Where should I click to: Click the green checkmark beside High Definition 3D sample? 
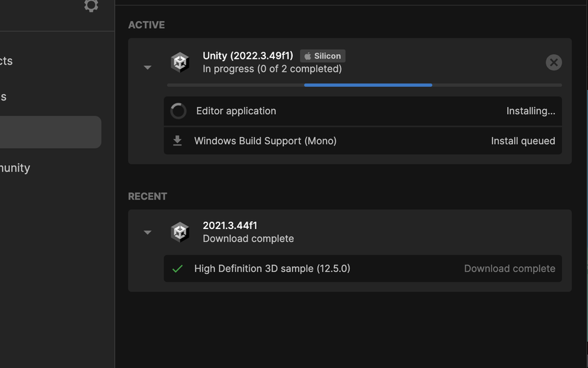pos(177,268)
